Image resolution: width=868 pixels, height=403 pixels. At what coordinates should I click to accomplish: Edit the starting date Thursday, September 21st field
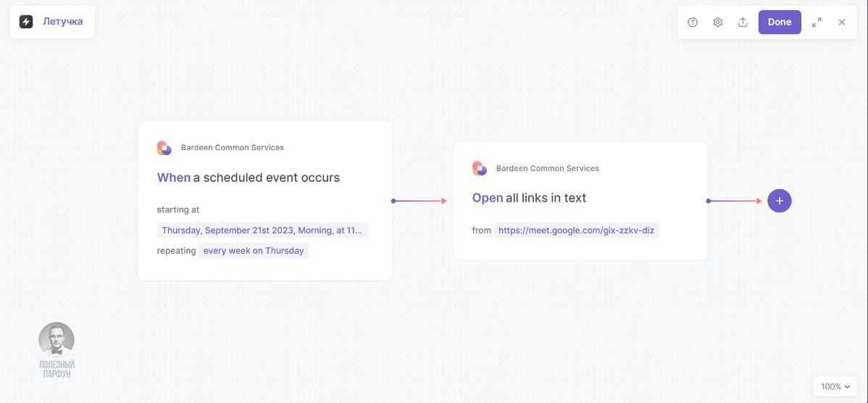pyautogui.click(x=262, y=230)
